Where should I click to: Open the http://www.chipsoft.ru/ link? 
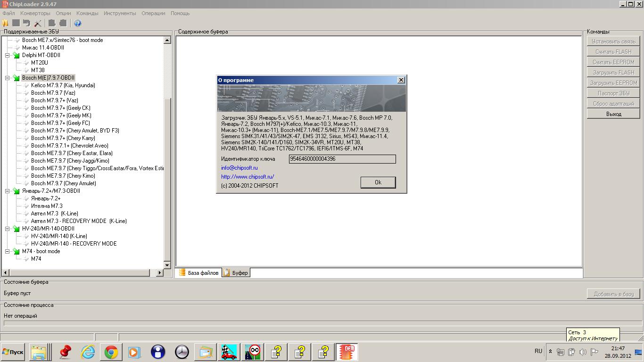pyautogui.click(x=248, y=177)
